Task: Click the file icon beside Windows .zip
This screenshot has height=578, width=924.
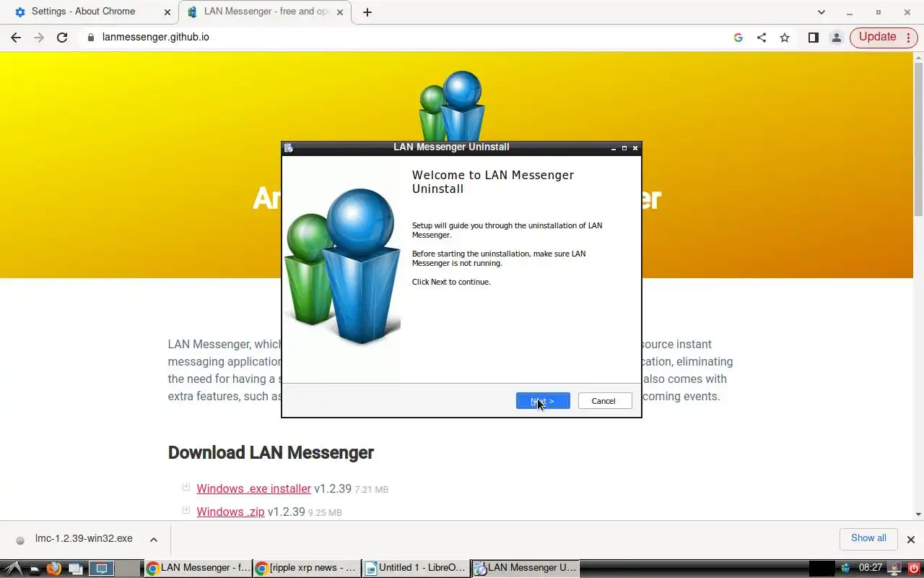Action: (186, 511)
